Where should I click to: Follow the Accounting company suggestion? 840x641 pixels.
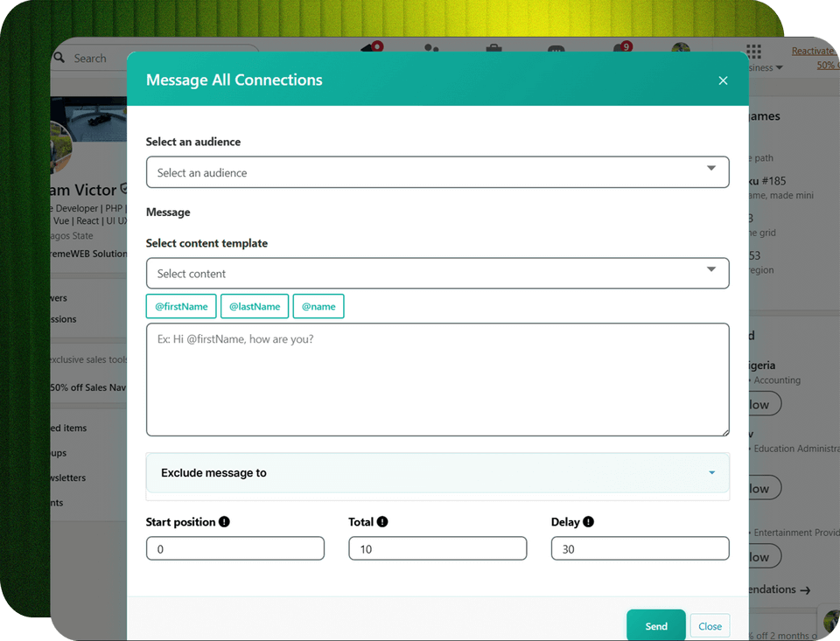tap(765, 404)
